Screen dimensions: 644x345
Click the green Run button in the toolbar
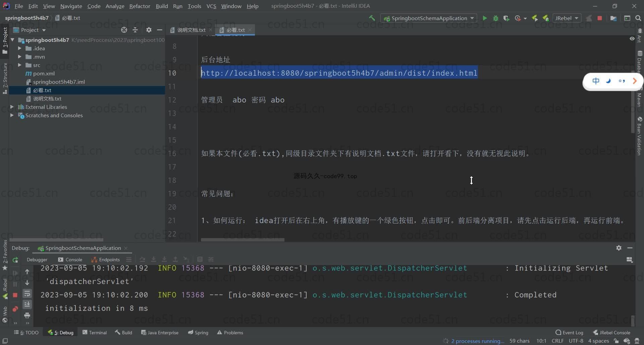pos(485,18)
